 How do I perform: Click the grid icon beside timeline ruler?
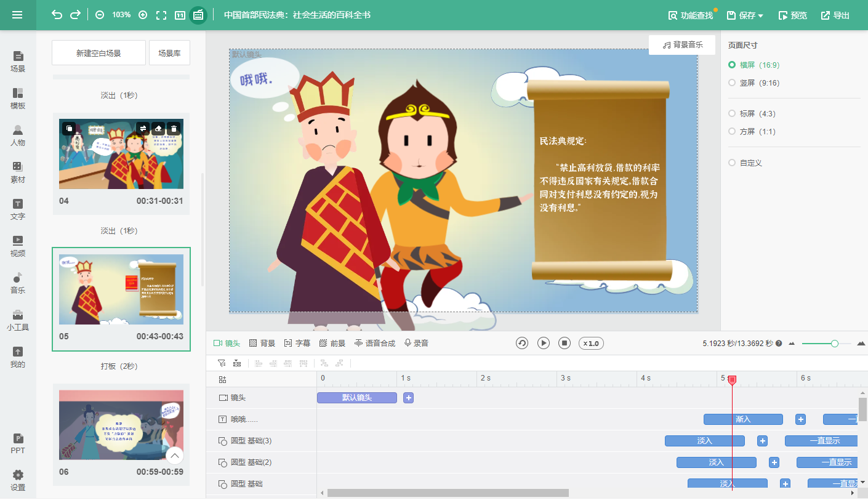[x=223, y=379]
